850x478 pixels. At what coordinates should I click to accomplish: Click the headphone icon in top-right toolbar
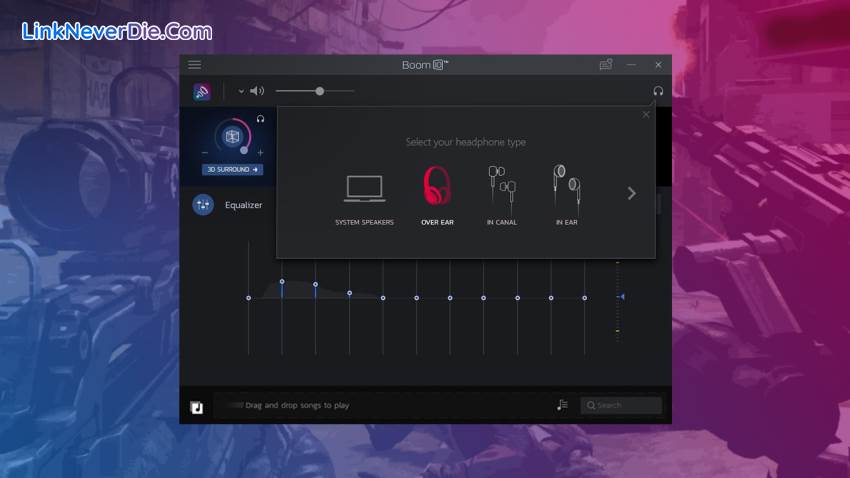pyautogui.click(x=658, y=91)
